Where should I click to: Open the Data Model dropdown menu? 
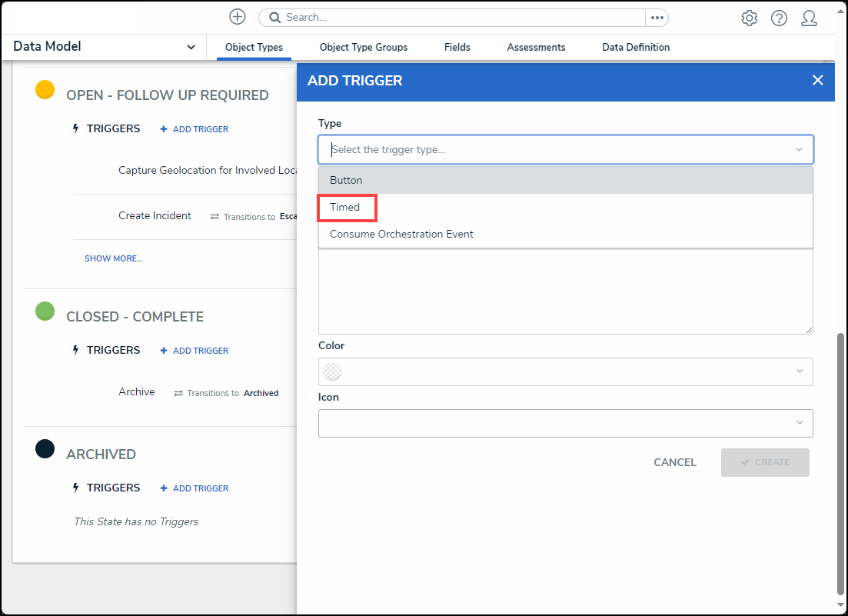[x=105, y=47]
